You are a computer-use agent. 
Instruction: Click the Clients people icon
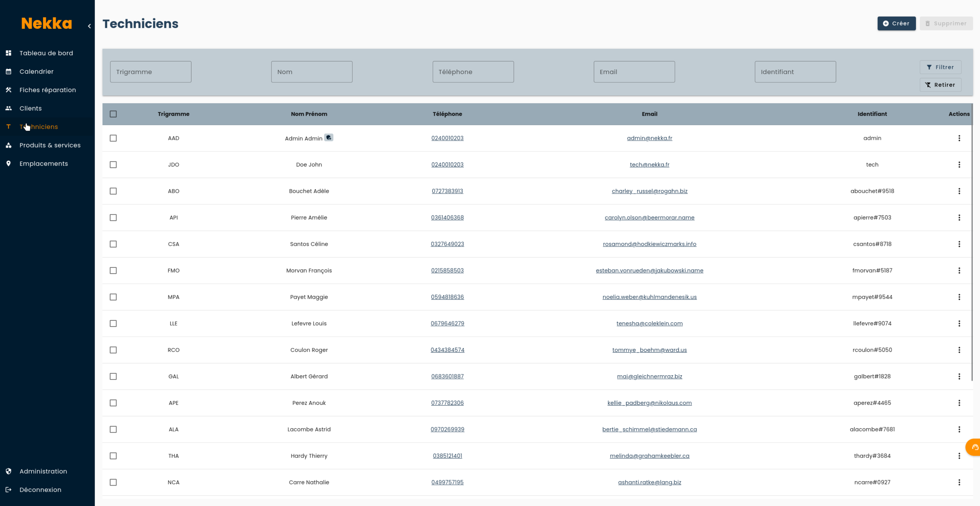point(8,108)
